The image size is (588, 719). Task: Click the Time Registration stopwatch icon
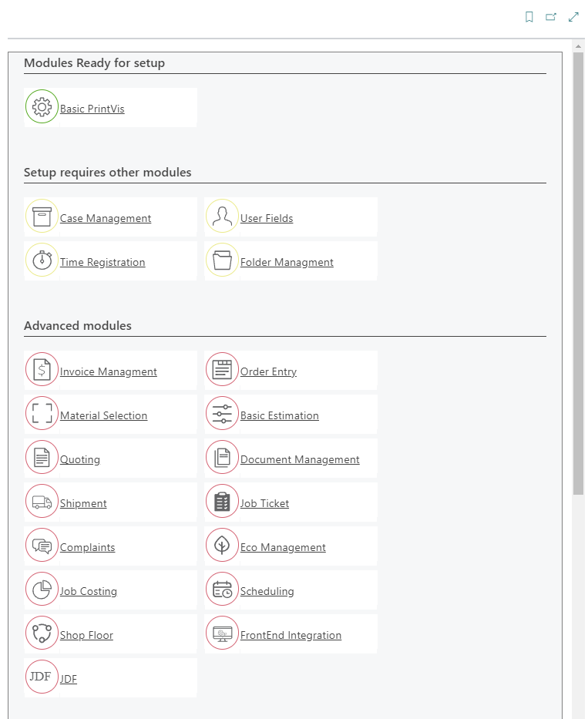42,260
